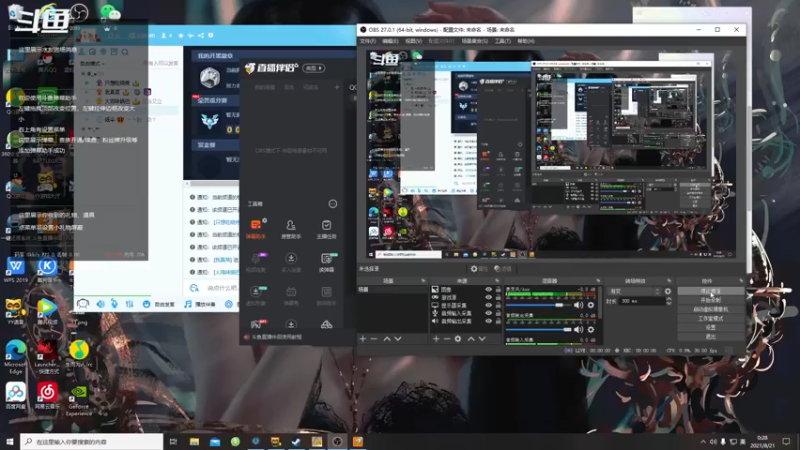Open the orange danmu assistant tool in 直播伴侣
Screen dimensions: 800x450
(256, 229)
